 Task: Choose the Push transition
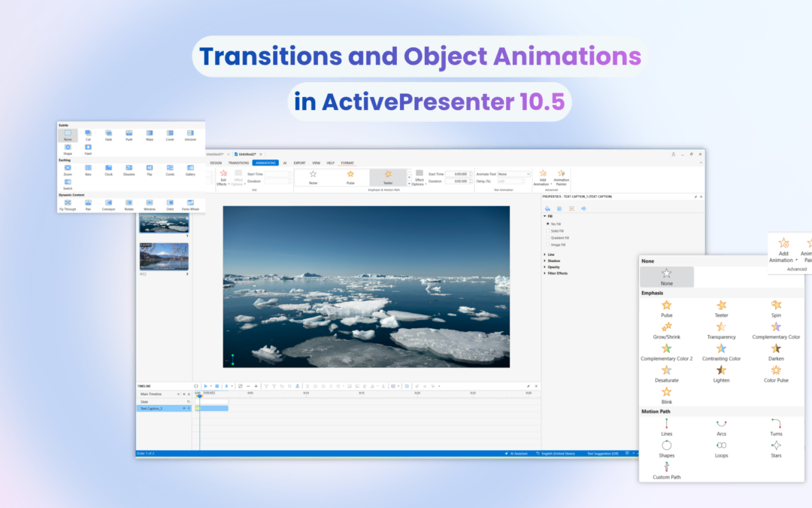(129, 135)
